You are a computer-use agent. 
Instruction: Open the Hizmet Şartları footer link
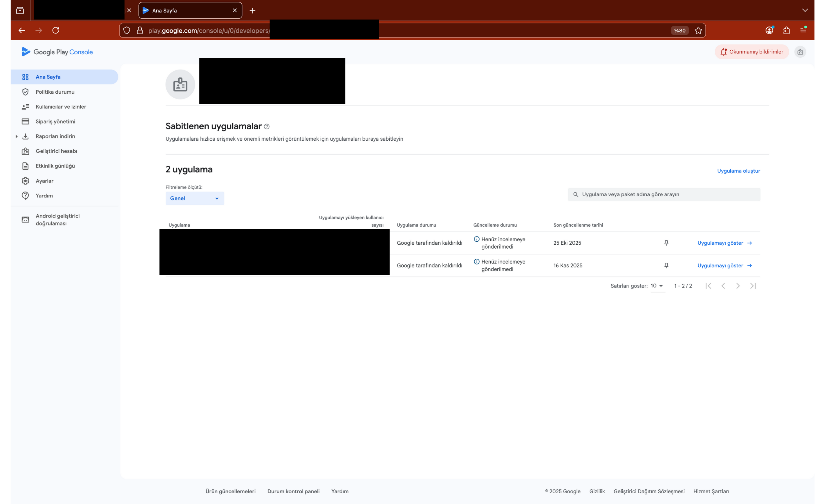(711, 491)
